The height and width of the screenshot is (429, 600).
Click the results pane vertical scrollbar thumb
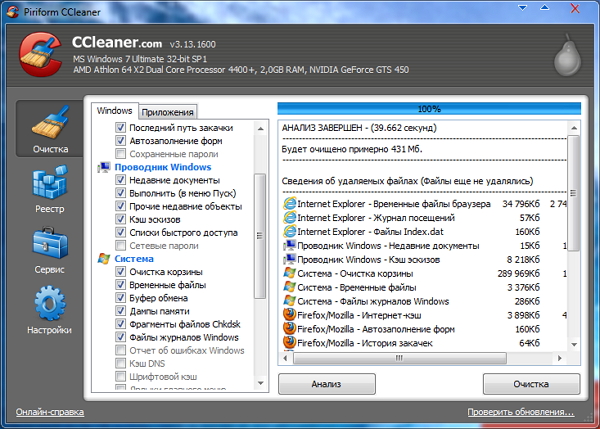coord(574,193)
